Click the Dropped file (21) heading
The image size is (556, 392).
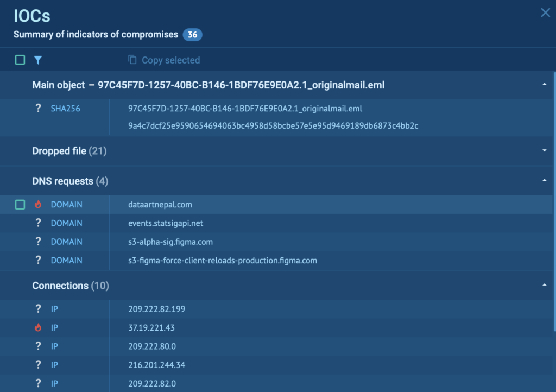69,151
